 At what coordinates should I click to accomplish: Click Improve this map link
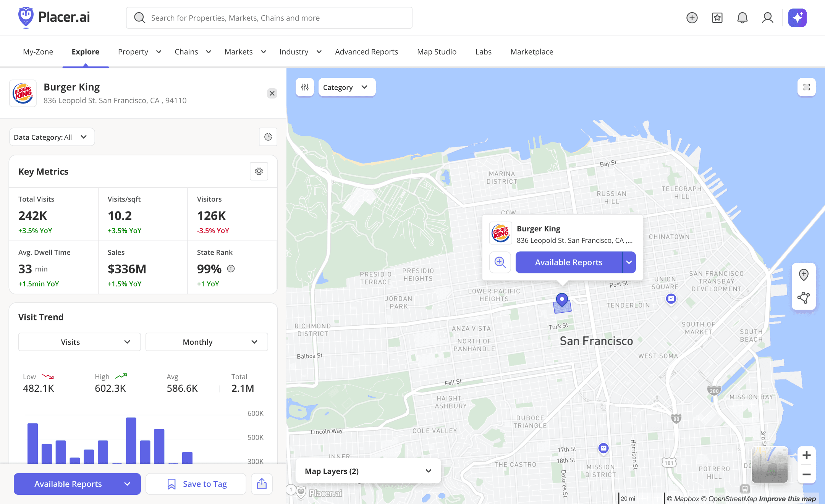point(787,499)
